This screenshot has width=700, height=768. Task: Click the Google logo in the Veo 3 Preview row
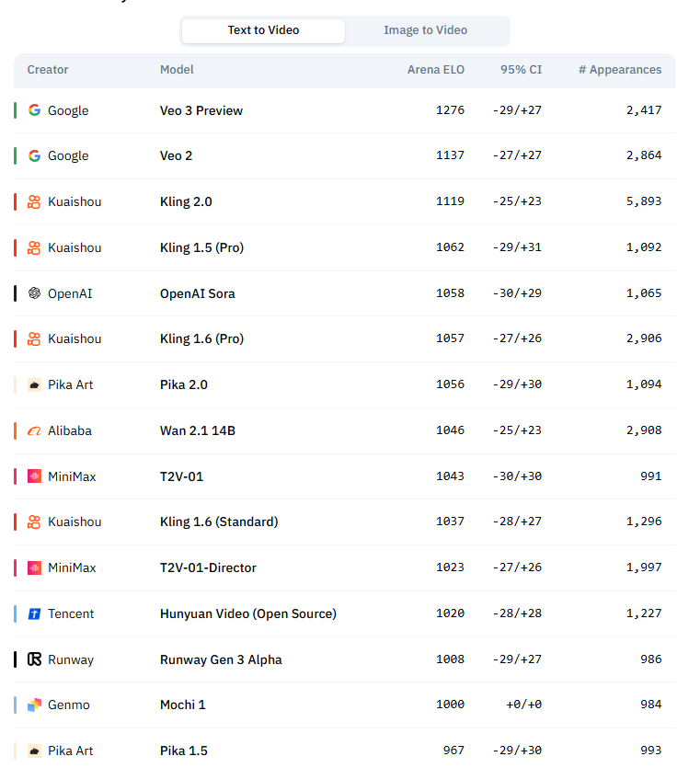(x=34, y=110)
